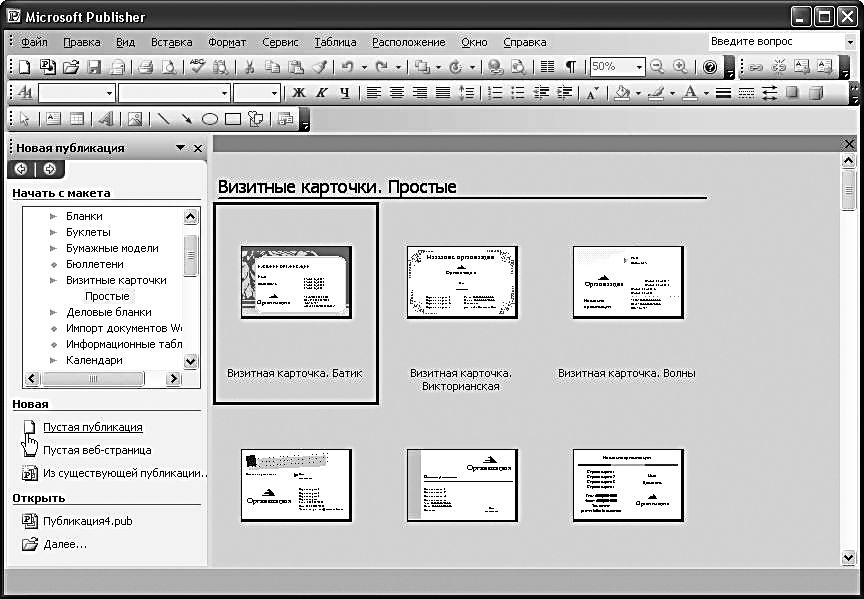Click the Open file folder icon
The image size is (864, 599).
pos(70,67)
